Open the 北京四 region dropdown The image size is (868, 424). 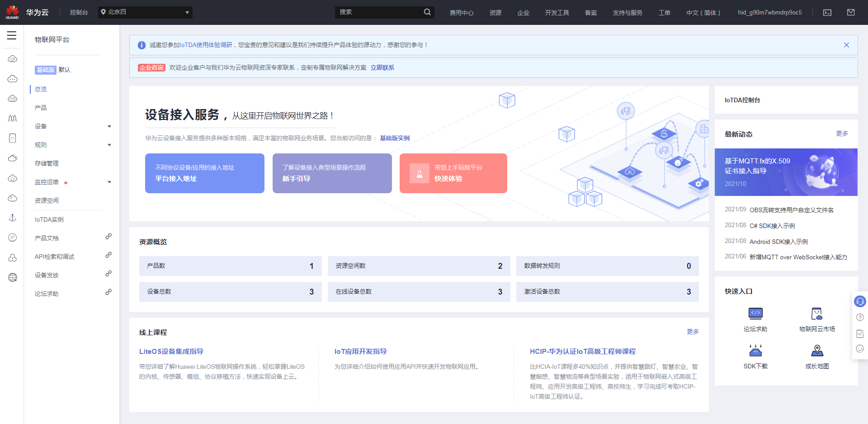coord(145,12)
